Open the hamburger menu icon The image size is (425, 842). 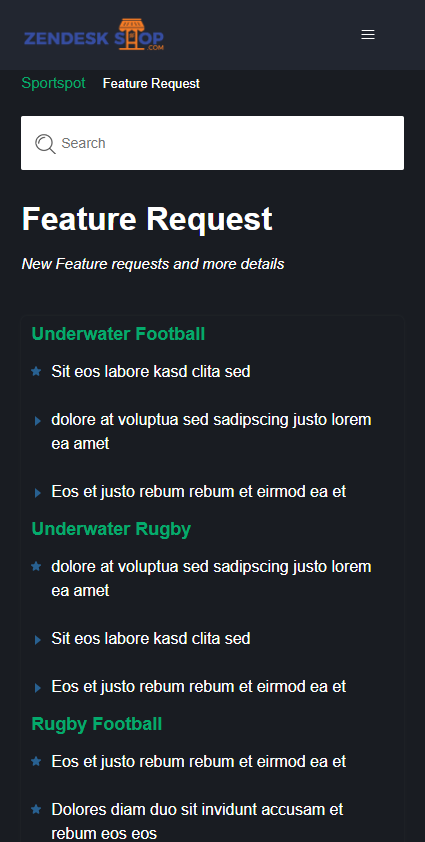[368, 35]
